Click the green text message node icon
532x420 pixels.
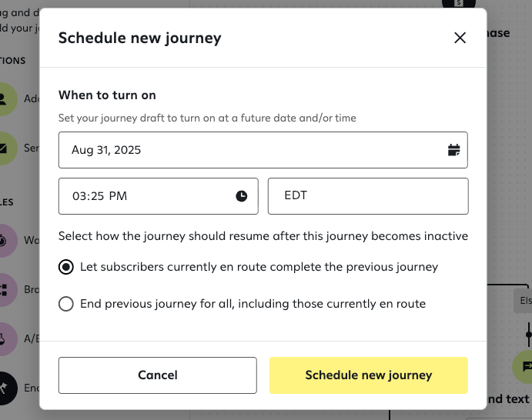pos(525,367)
